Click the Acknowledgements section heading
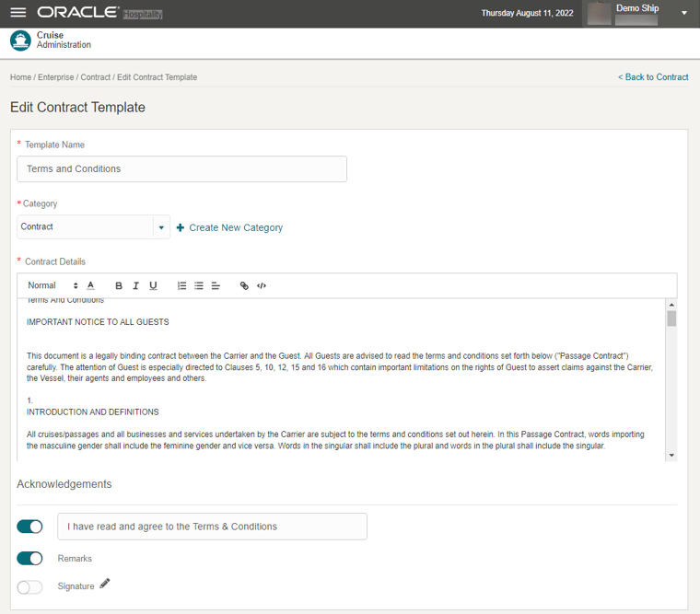The image size is (700, 614). (x=64, y=484)
